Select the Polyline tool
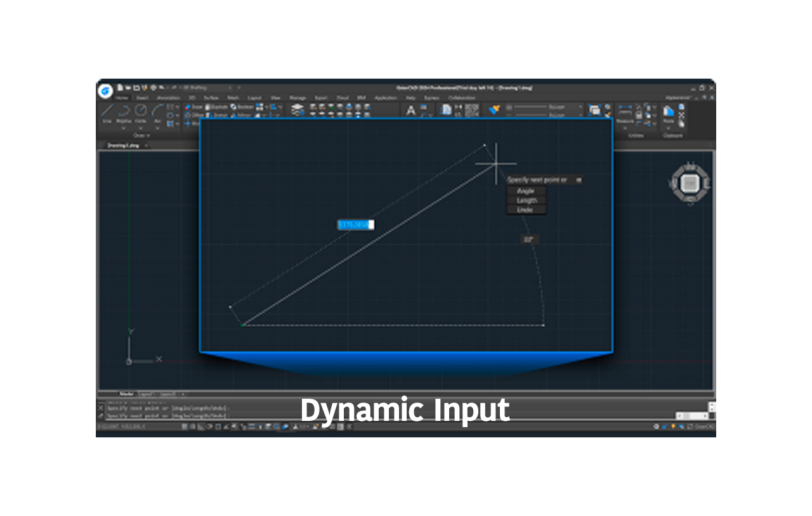812x516 pixels. [x=124, y=112]
